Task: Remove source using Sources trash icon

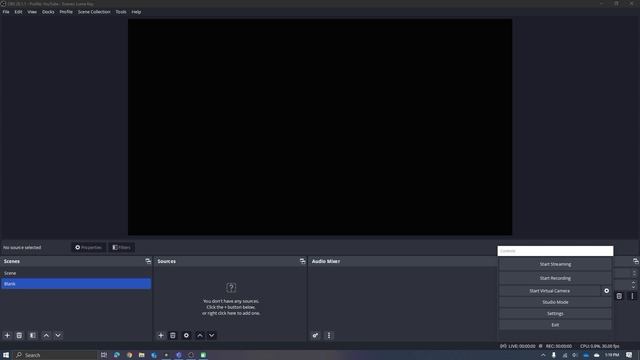Action: tap(173, 335)
